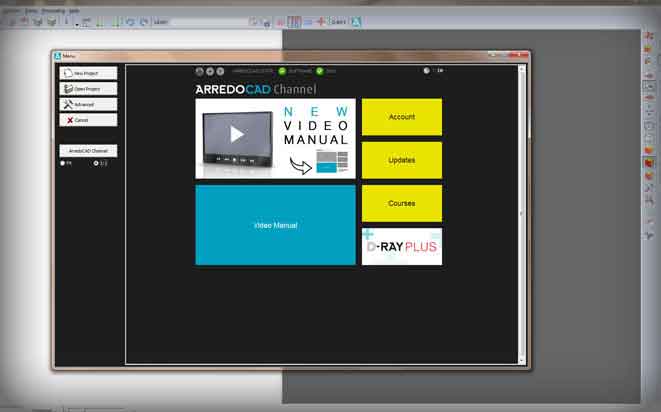Click the undo arrow icon in main toolbar
Screen dimensions: 661x412
[x=130, y=22]
